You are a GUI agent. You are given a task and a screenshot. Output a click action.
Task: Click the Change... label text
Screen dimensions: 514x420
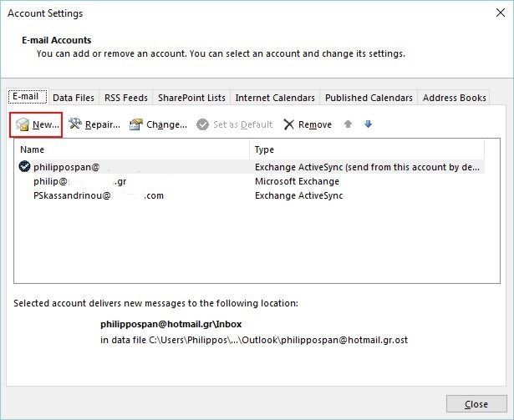(x=166, y=124)
